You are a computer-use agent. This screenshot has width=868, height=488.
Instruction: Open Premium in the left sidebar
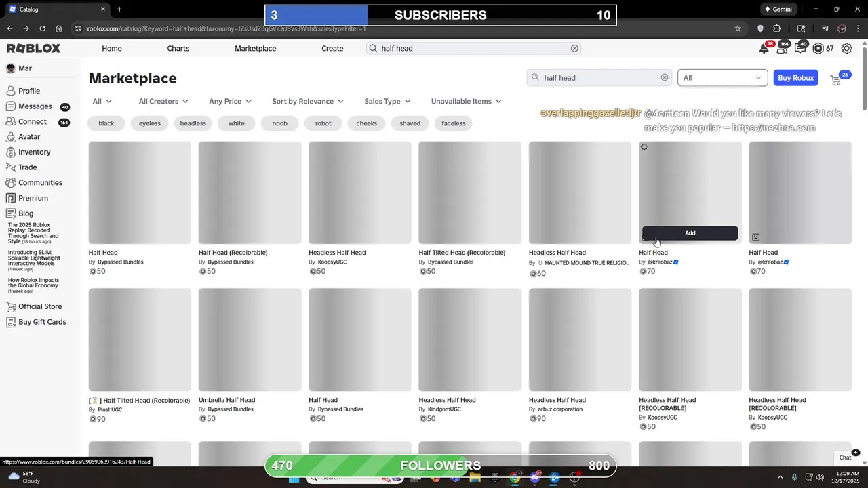point(33,199)
